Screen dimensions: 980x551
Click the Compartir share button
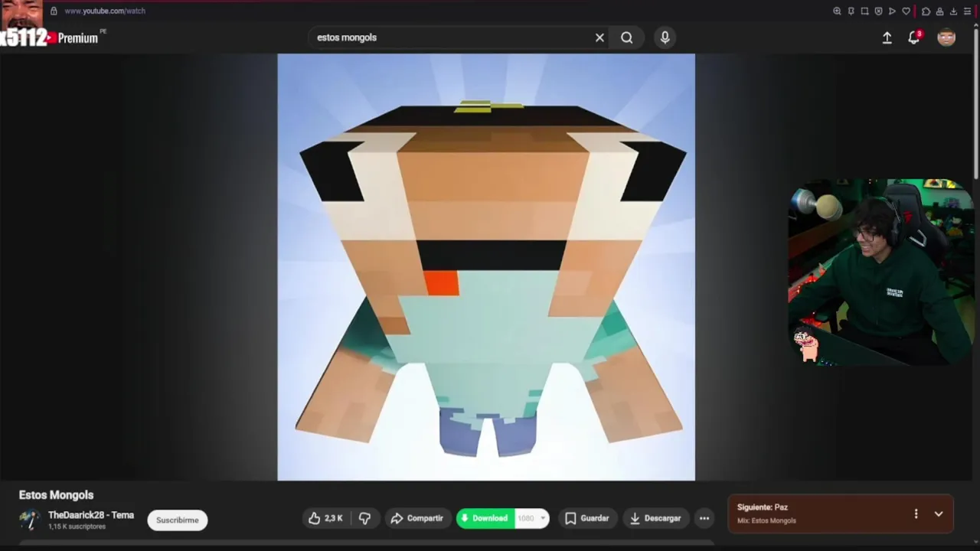click(x=417, y=519)
